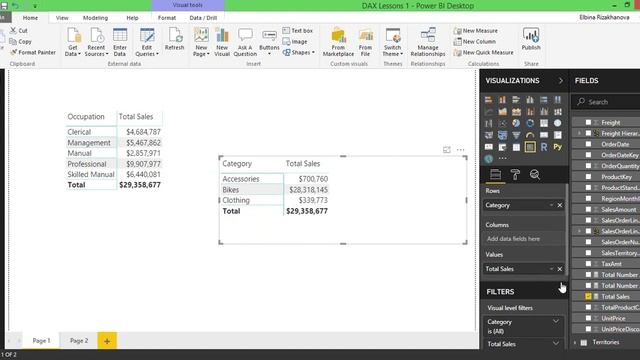This screenshot has width=640, height=360.
Task: Select the ArcGIS map visual icon
Action: click(x=489, y=158)
